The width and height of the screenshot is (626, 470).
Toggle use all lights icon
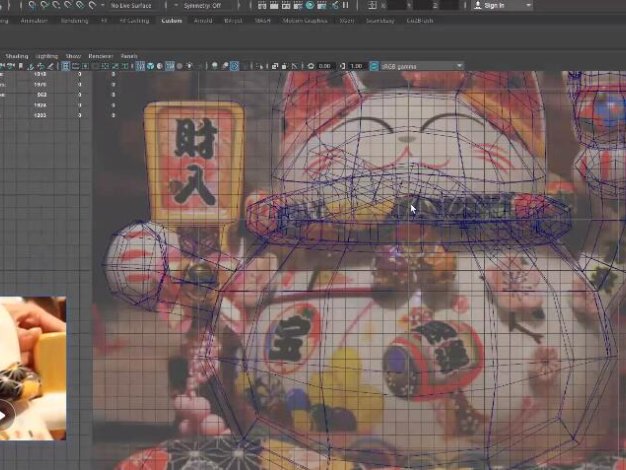[x=189, y=66]
